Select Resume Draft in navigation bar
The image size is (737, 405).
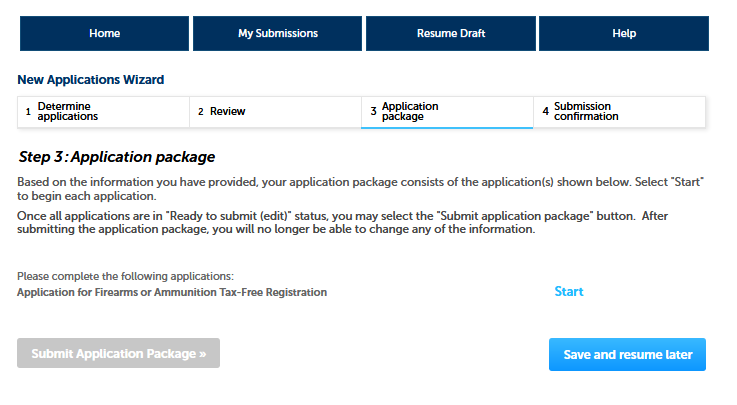450,33
